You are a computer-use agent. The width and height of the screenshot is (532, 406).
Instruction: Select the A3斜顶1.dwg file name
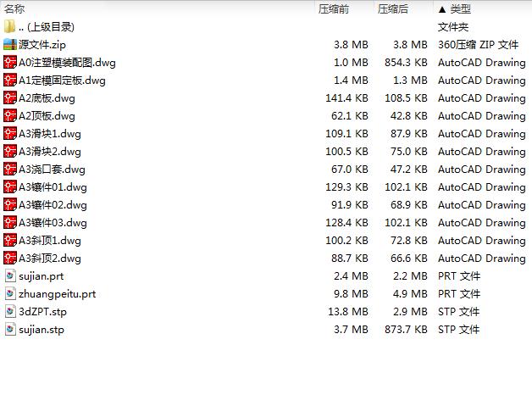tap(50, 240)
